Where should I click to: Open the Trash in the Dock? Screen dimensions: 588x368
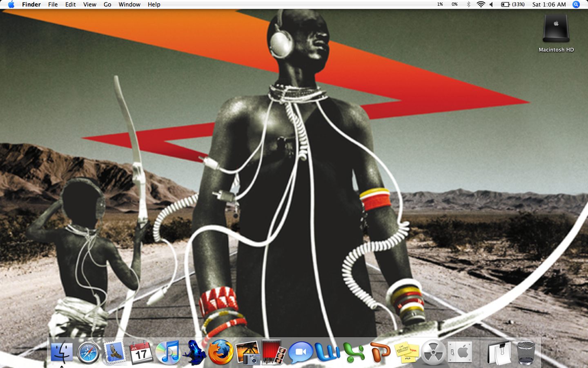(526, 352)
